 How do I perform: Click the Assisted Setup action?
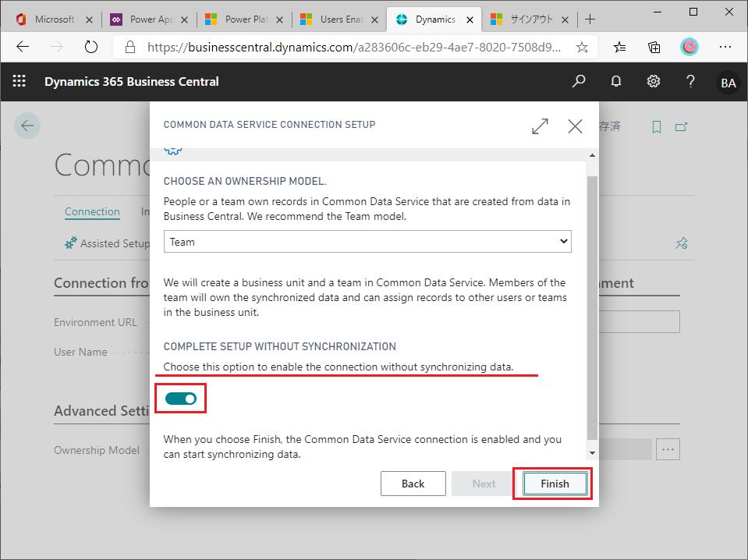[x=108, y=243]
